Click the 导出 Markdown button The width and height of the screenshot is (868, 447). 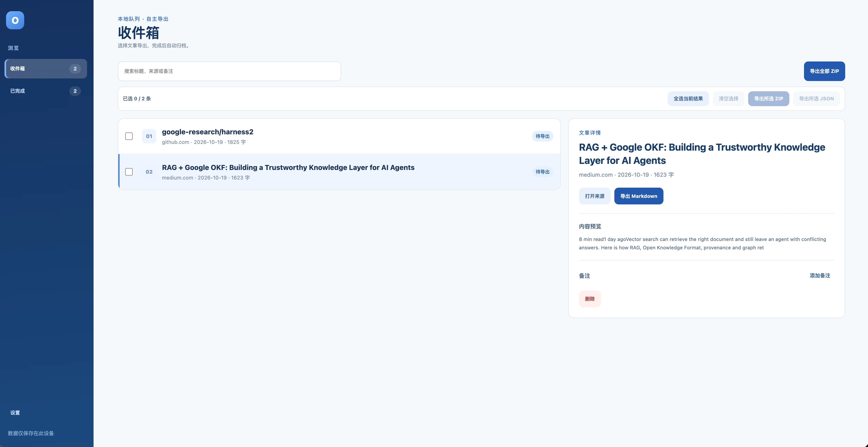pos(639,196)
